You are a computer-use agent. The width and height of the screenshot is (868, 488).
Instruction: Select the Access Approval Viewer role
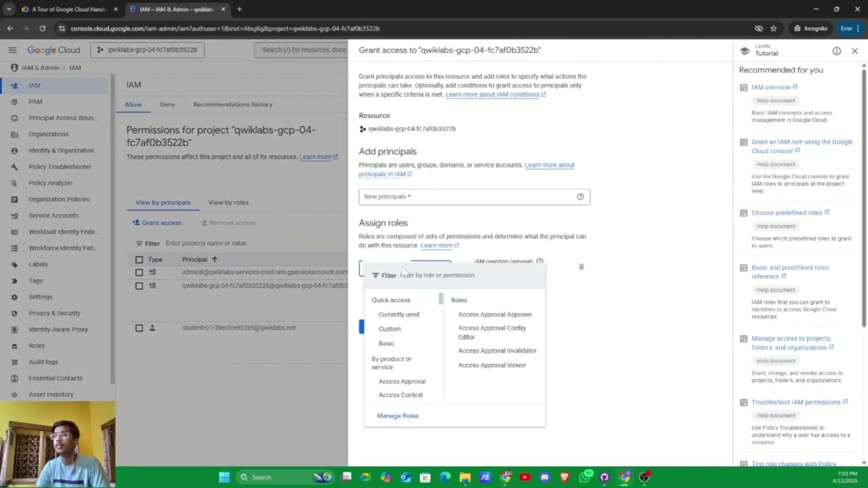point(492,365)
